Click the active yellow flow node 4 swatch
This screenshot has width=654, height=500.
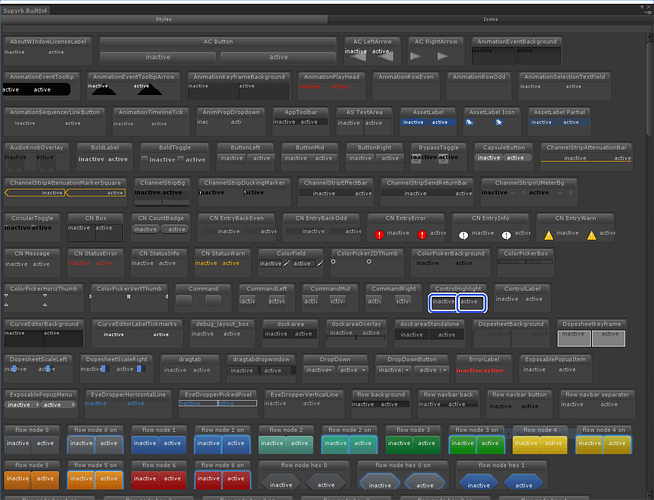pyautogui.click(x=553, y=445)
